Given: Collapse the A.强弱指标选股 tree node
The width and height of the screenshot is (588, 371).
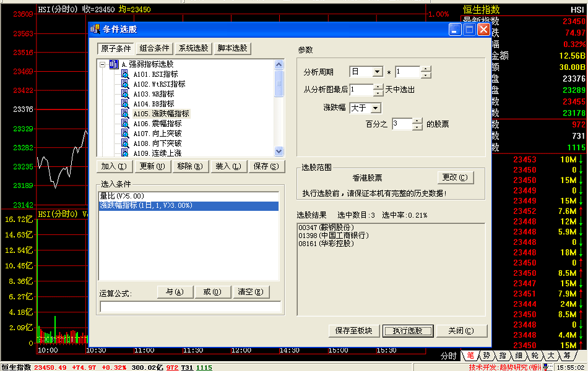Looking at the screenshot, I should (102, 64).
